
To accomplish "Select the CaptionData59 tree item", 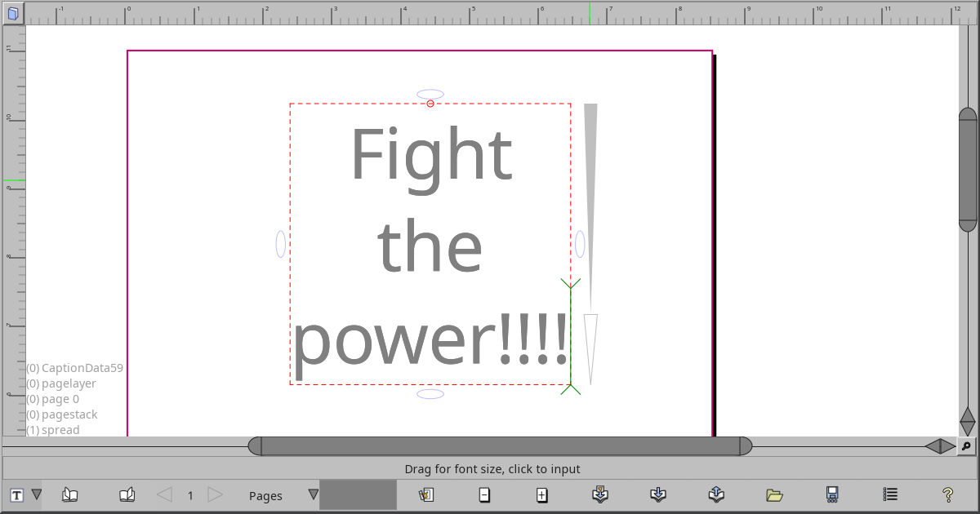I will click(x=74, y=368).
